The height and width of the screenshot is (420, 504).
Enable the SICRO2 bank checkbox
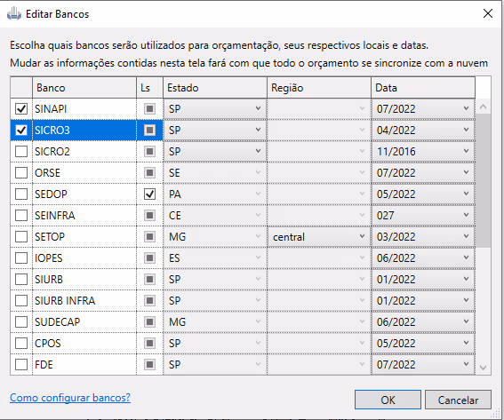(21, 152)
